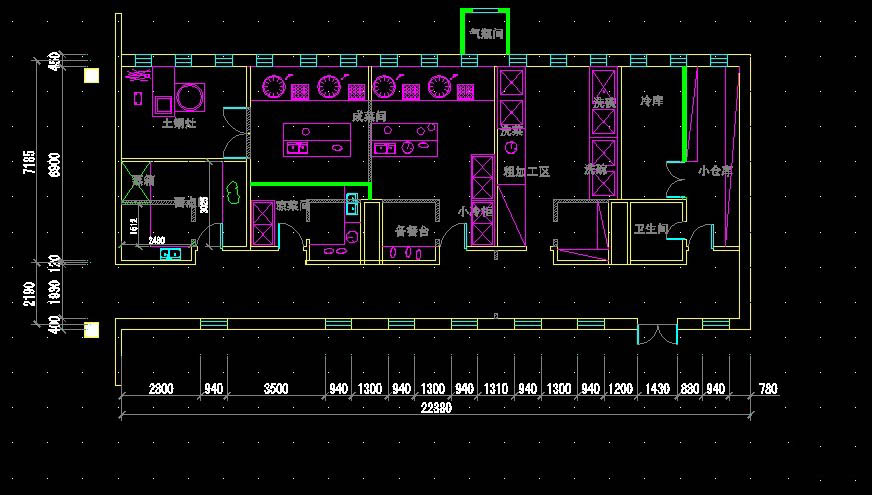Viewport: 872px width, 495px height.
Task: Select the 7185 vertical dimension text
Action: pos(29,162)
